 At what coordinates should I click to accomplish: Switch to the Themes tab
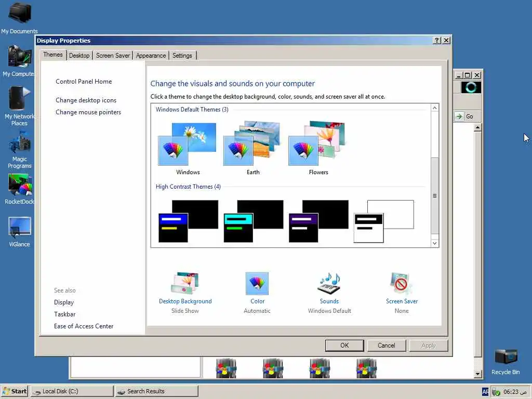tap(53, 55)
